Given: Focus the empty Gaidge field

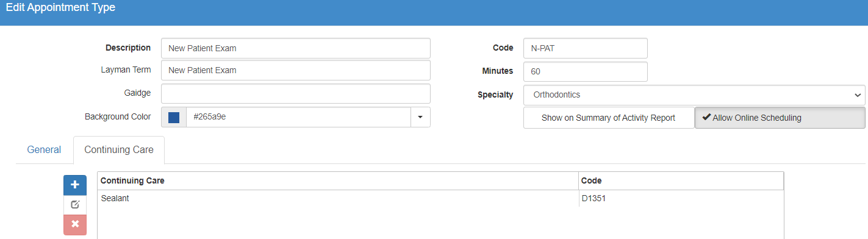Looking at the screenshot, I should click(296, 93).
